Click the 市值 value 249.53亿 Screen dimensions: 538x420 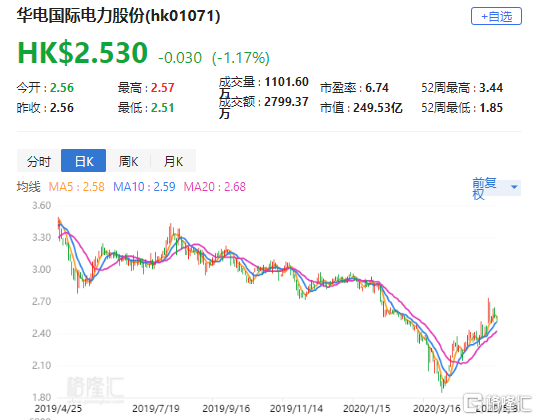pyautogui.click(x=378, y=108)
